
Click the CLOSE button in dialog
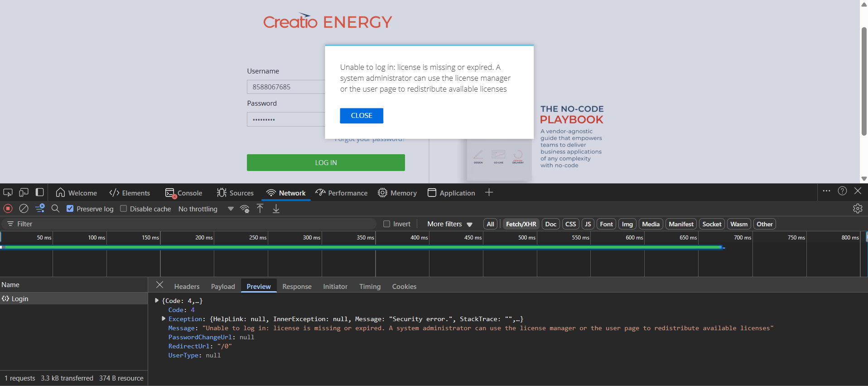tap(362, 116)
